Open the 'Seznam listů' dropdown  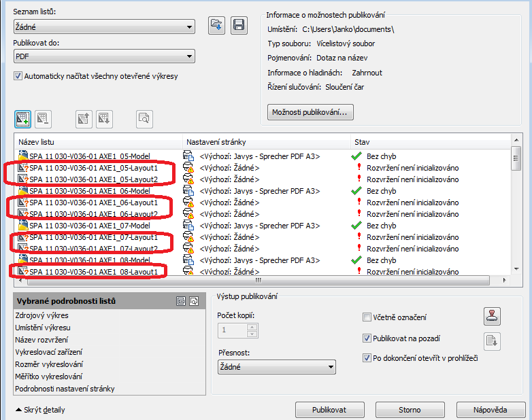(x=103, y=27)
